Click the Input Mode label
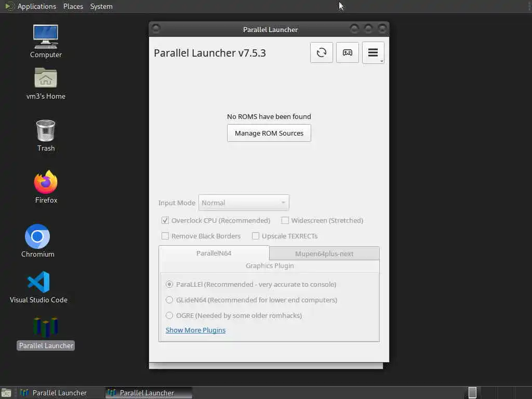The image size is (532, 399). pyautogui.click(x=177, y=203)
